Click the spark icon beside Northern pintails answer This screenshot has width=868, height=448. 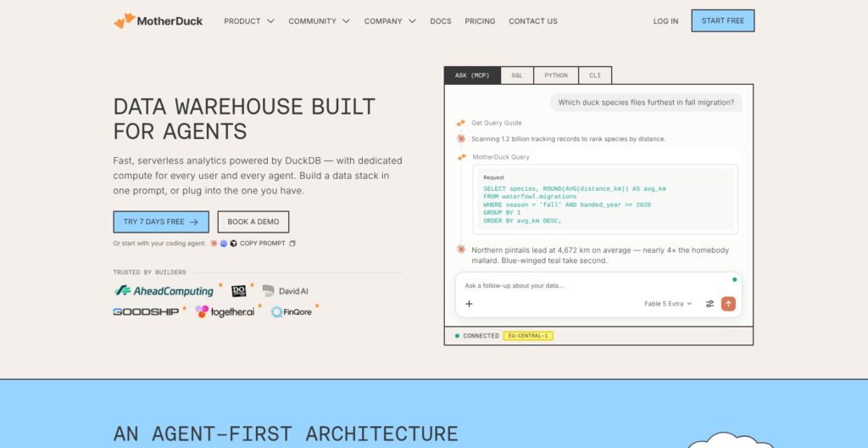click(x=460, y=250)
